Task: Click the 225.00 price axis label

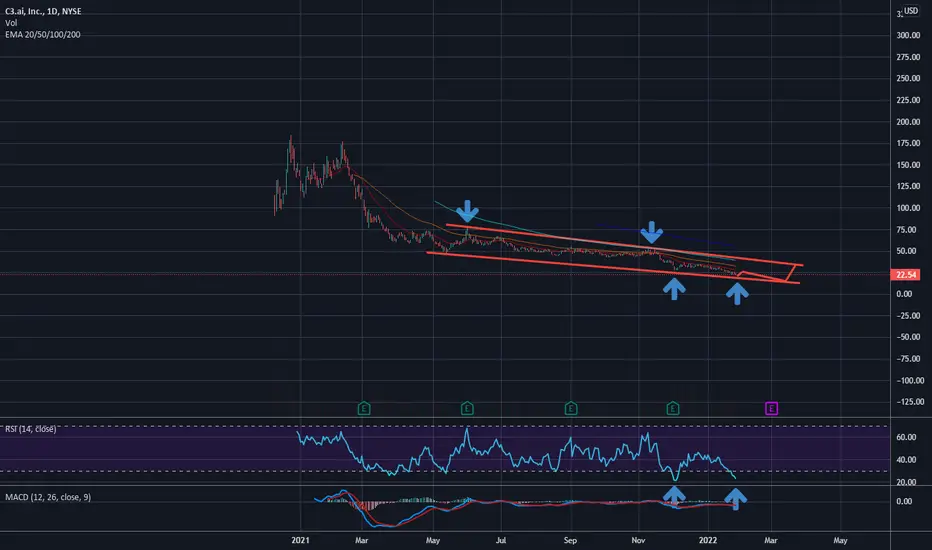Action: [x=908, y=100]
